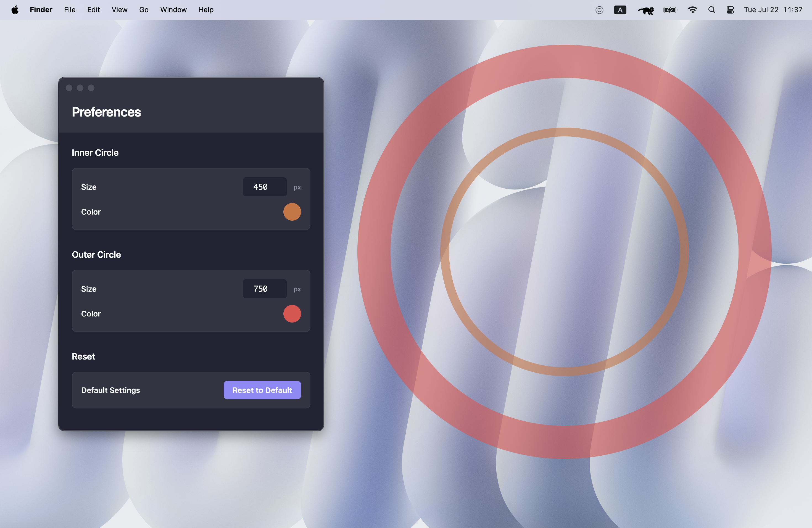Open the Finder menu
Viewport: 812px width, 528px height.
click(x=41, y=10)
